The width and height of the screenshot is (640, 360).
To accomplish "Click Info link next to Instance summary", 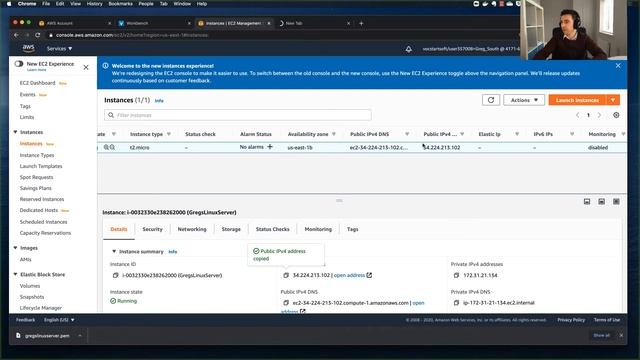I will point(173,252).
